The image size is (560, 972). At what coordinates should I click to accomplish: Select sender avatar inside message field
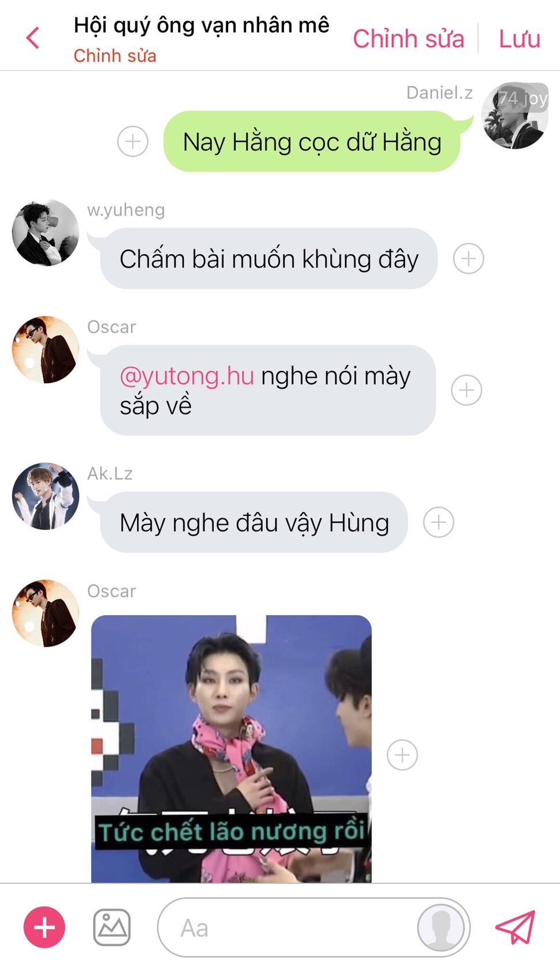(x=441, y=927)
